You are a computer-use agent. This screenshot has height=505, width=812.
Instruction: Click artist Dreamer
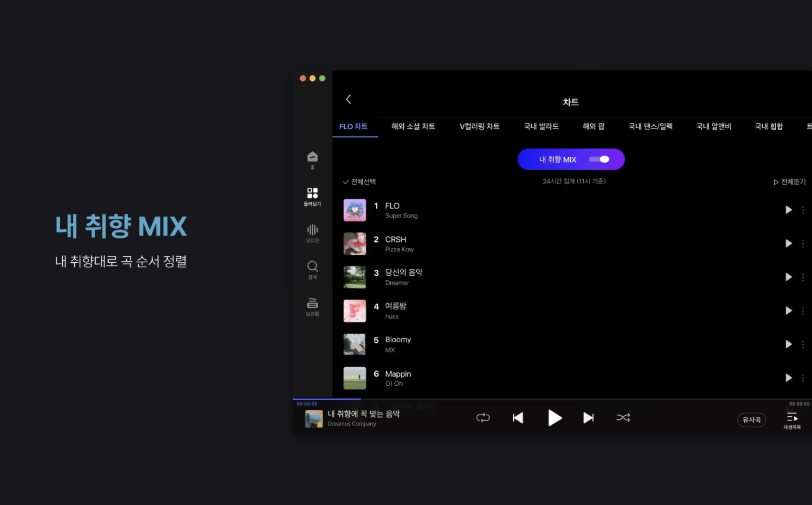click(x=397, y=283)
